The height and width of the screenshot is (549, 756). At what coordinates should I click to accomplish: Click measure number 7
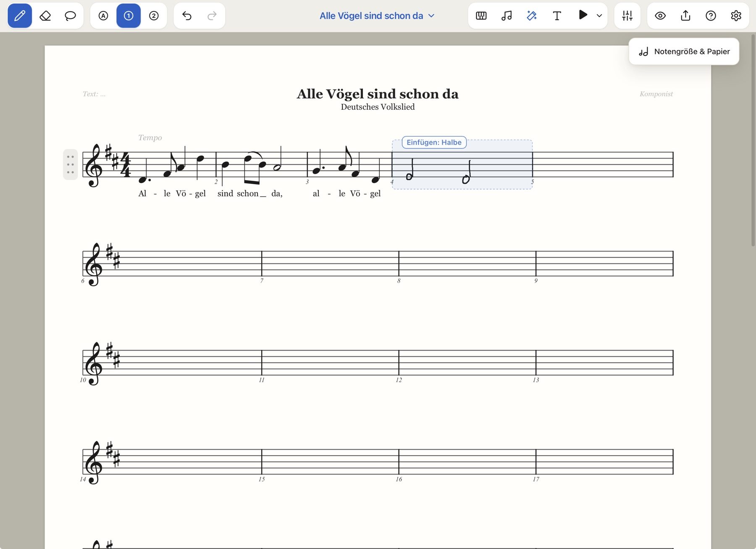[262, 281]
